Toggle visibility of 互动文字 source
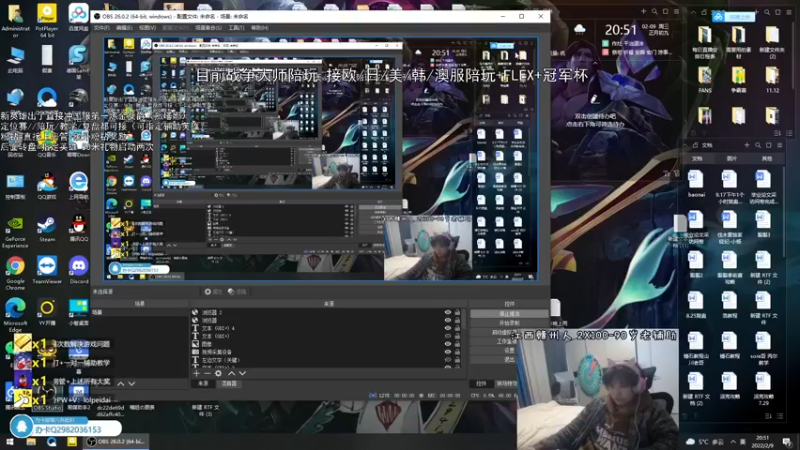The width and height of the screenshot is (800, 450). pyautogui.click(x=447, y=360)
